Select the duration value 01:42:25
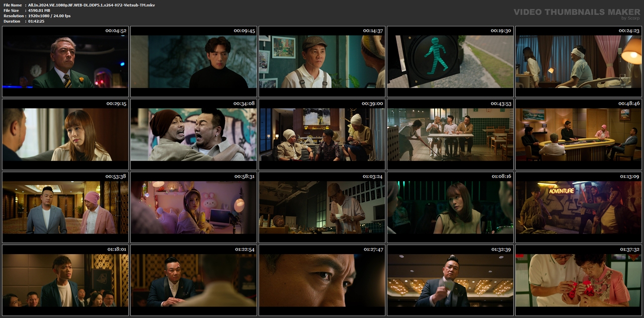 pos(36,21)
